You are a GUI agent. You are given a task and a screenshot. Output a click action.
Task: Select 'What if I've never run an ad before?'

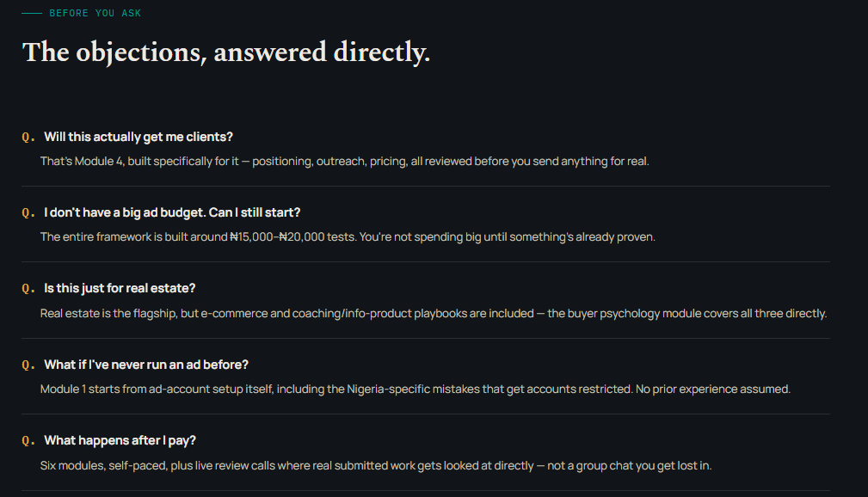coord(146,365)
